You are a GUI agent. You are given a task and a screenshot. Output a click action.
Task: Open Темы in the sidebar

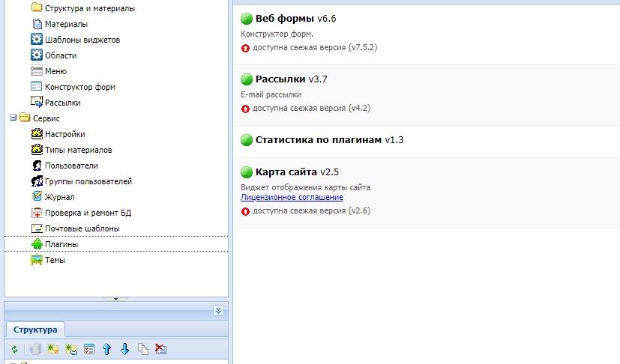55,260
